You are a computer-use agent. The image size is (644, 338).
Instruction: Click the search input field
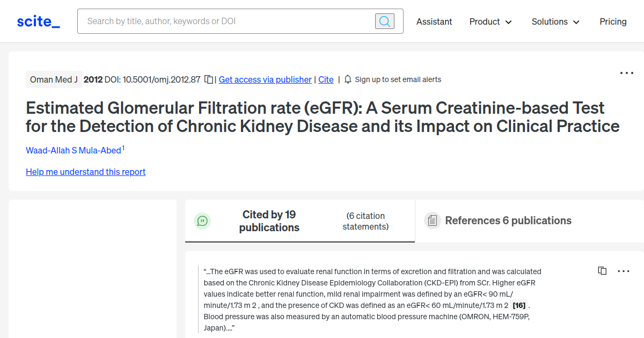click(225, 21)
